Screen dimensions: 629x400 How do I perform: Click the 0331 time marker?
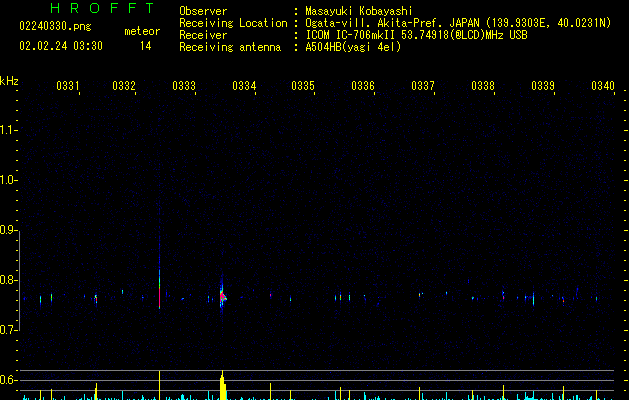[67, 85]
